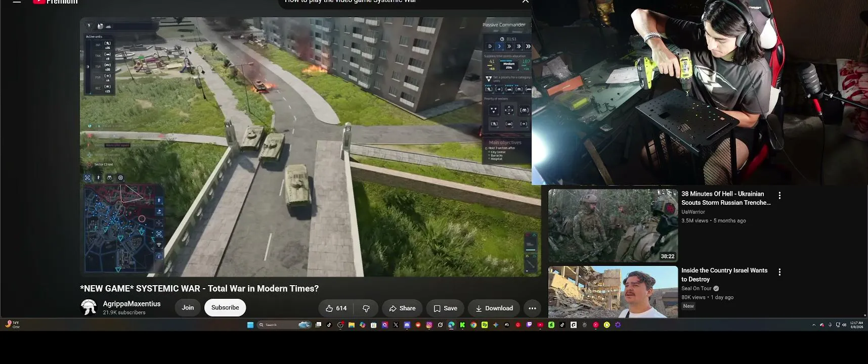Go to YouTube Premium home logo
The height and width of the screenshot is (364, 868).
(56, 2)
